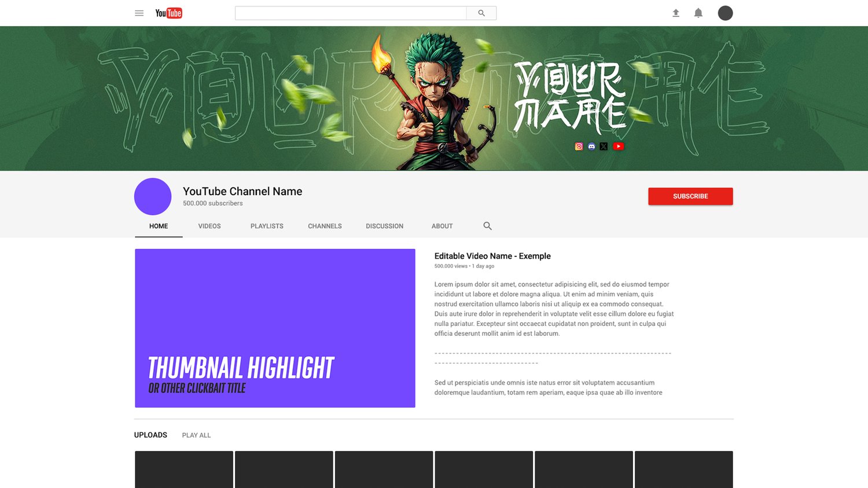Open the hamburger menu icon
The height and width of the screenshot is (488, 868).
point(139,13)
